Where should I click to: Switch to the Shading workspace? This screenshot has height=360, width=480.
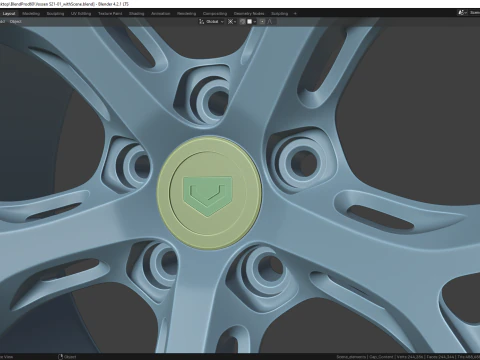(x=137, y=14)
